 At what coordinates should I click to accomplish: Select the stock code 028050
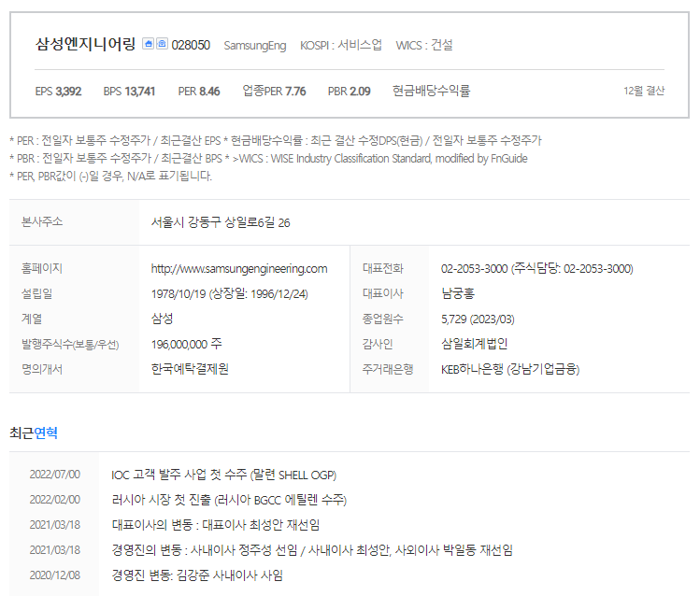click(191, 45)
